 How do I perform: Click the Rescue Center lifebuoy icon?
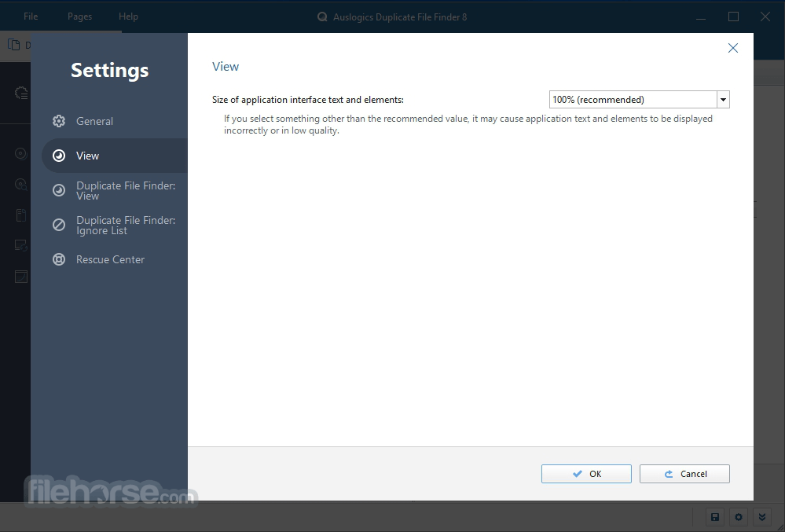pyautogui.click(x=59, y=259)
